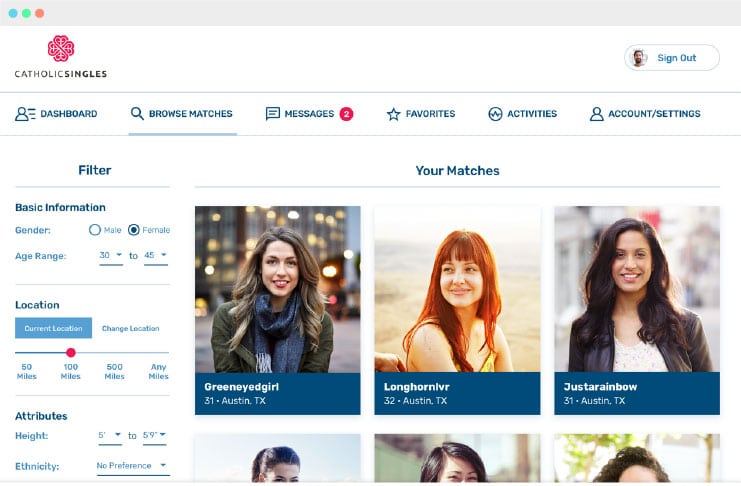Activate the Current Location button
The height and width of the screenshot is (486, 741).
(53, 328)
